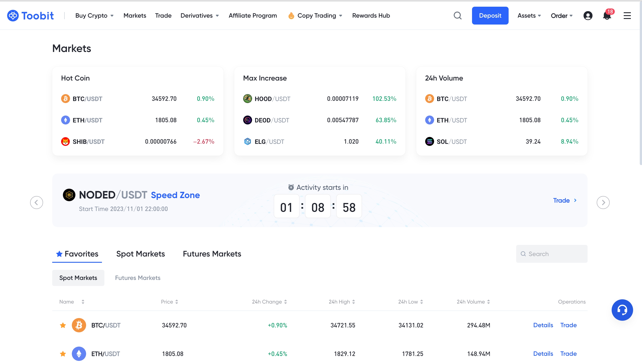Open the Assets dropdown
The width and height of the screenshot is (642, 364).
(x=529, y=15)
